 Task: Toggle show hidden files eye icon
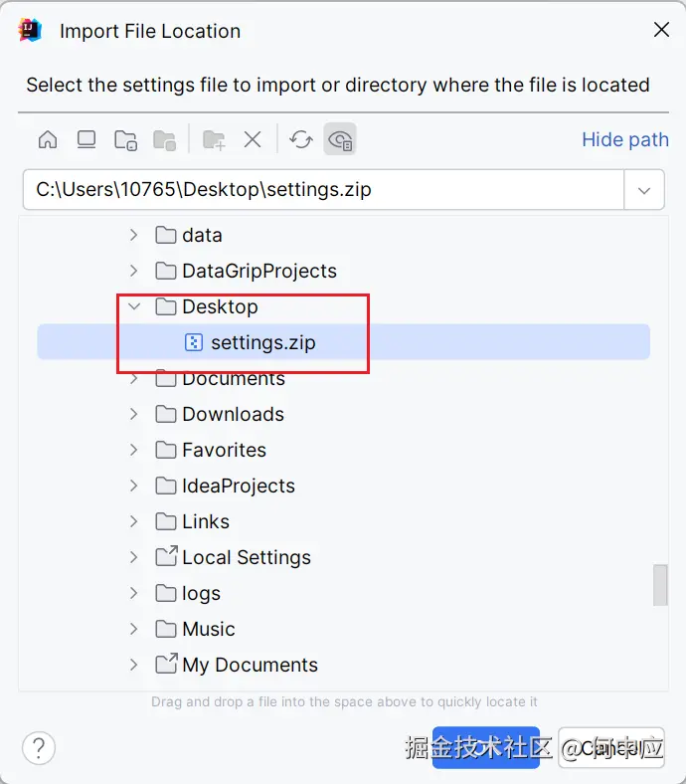[x=340, y=139]
